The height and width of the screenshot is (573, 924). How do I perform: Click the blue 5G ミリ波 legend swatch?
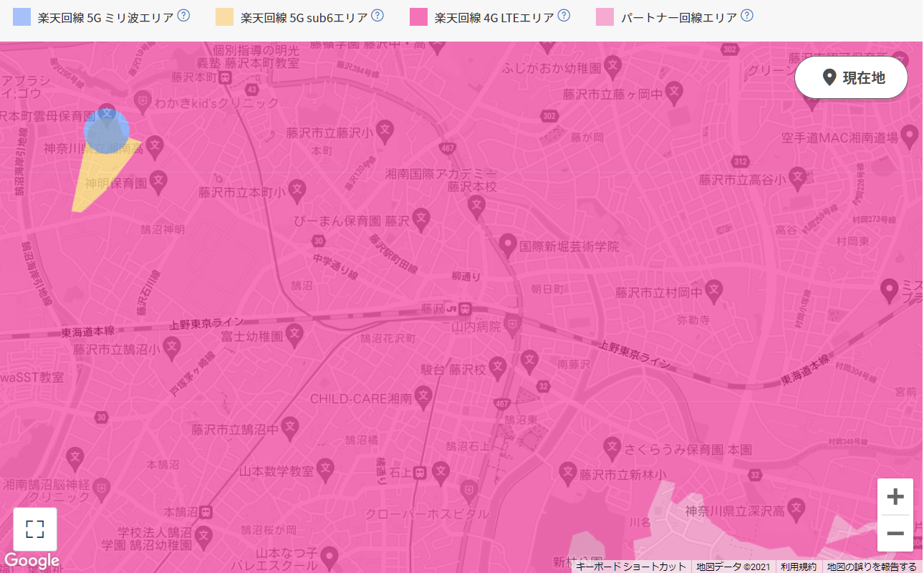pyautogui.click(x=21, y=17)
